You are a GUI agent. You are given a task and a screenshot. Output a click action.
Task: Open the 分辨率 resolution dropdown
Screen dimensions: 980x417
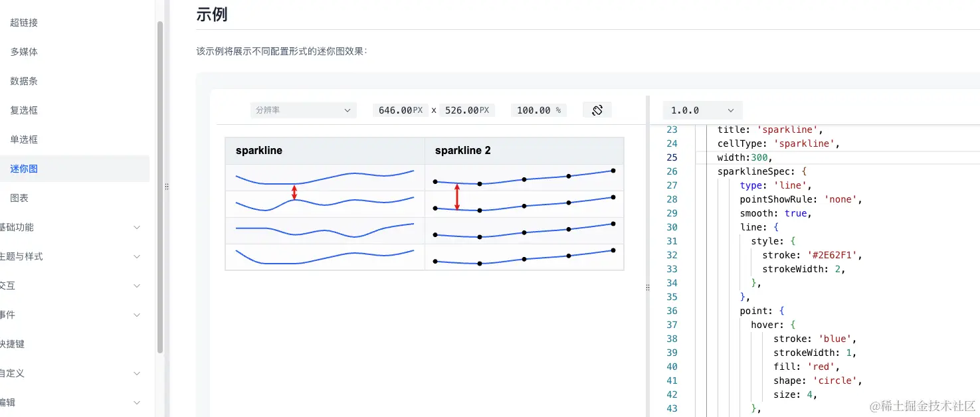coord(303,110)
